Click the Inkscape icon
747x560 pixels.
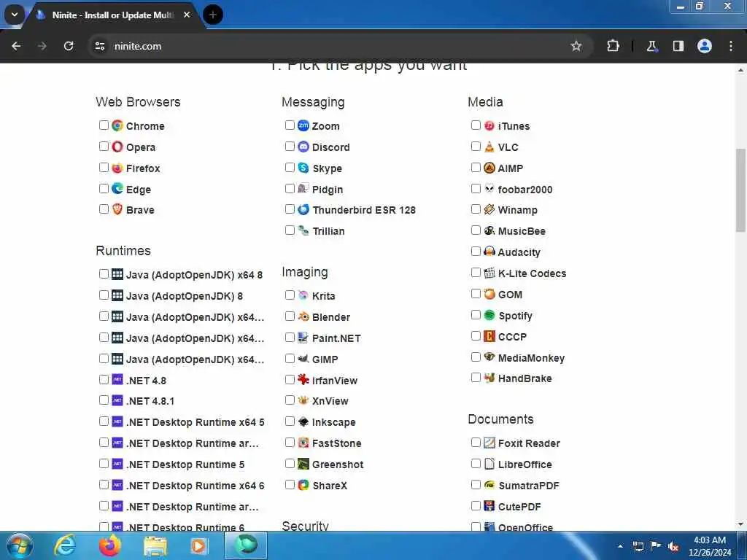[x=303, y=422]
